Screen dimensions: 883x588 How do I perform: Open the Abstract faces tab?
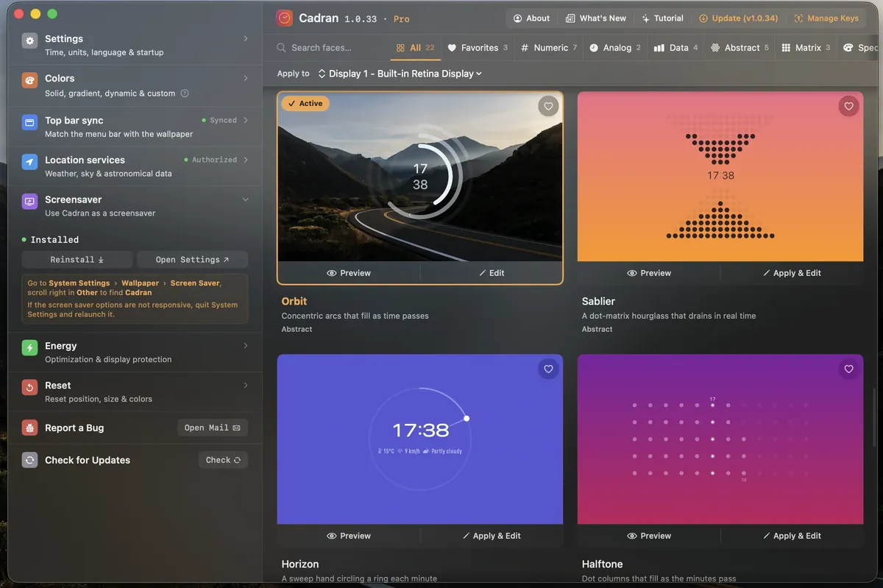740,48
